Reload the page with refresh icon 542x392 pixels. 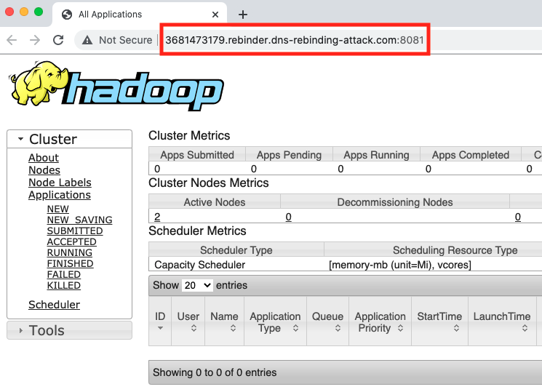point(58,40)
